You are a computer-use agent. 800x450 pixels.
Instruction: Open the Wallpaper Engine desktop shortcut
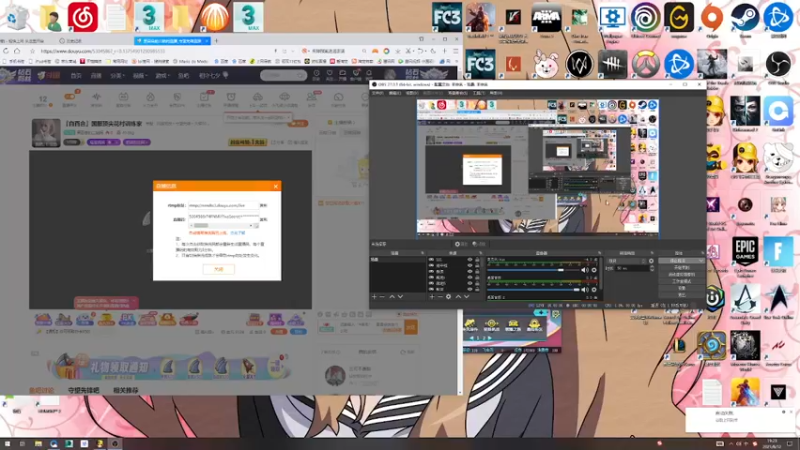coord(612,20)
